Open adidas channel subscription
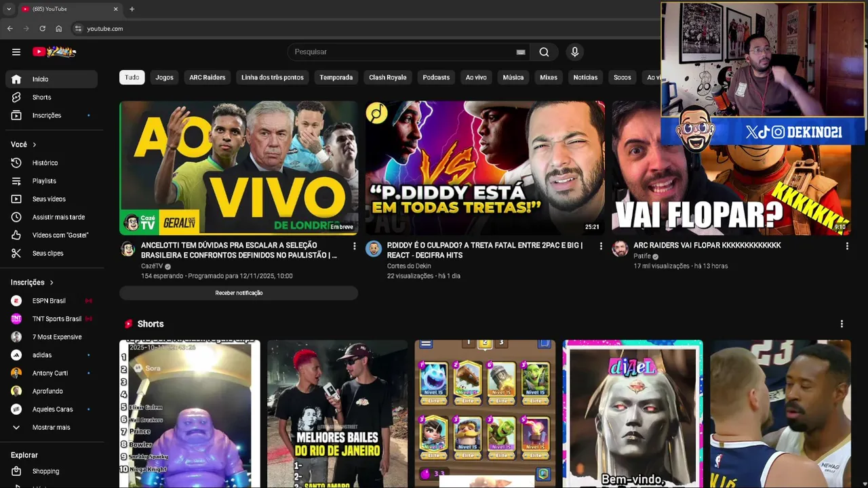 [52, 355]
